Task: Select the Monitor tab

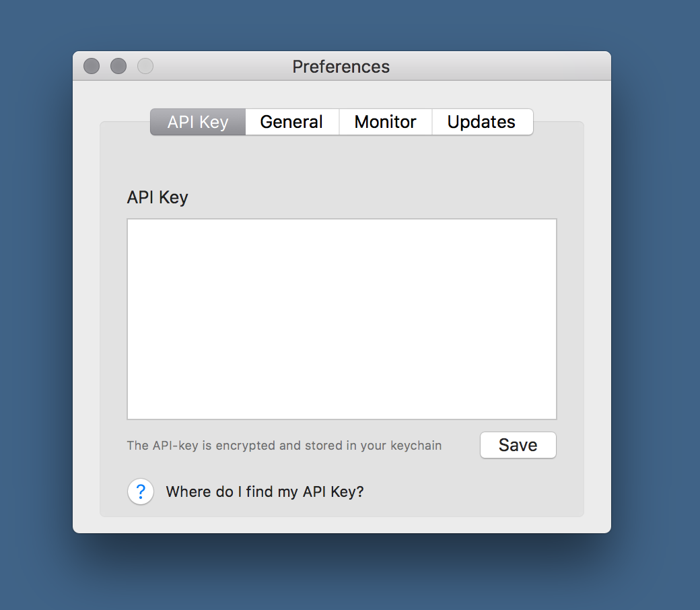Action: tap(385, 122)
